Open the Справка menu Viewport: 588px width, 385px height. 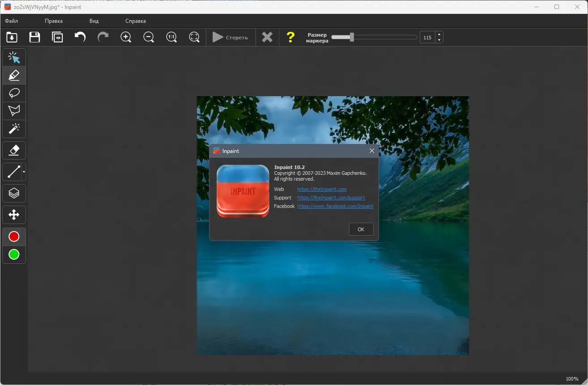coord(135,21)
